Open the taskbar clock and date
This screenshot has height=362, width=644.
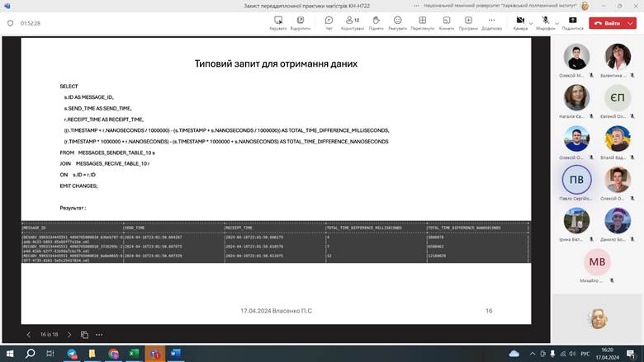pos(608,354)
